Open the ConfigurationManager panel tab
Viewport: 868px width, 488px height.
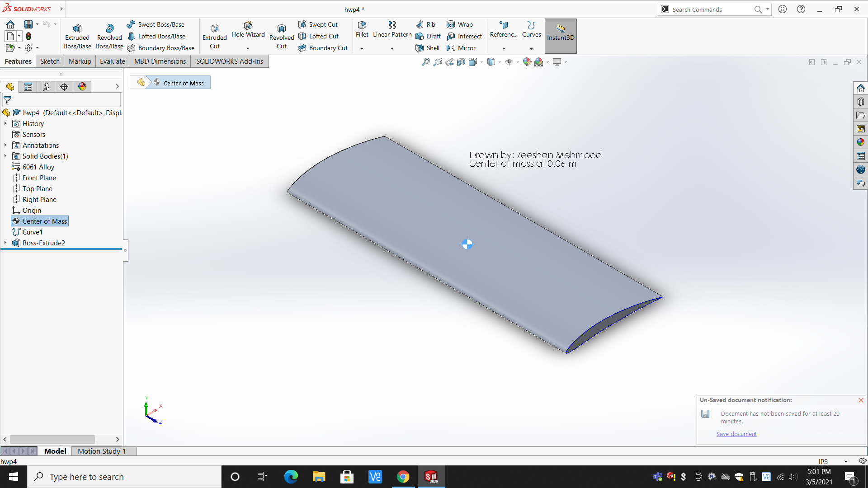coord(46,87)
